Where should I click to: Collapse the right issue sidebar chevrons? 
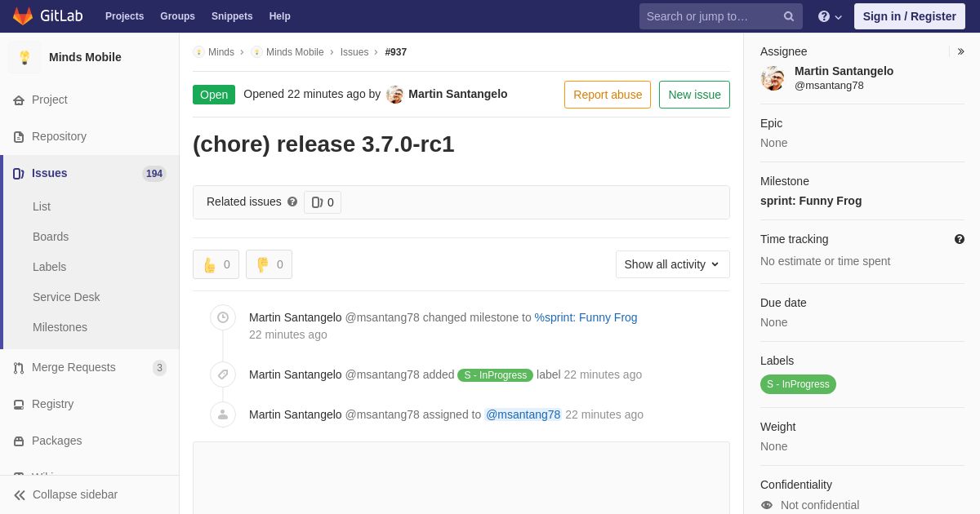pyautogui.click(x=960, y=51)
